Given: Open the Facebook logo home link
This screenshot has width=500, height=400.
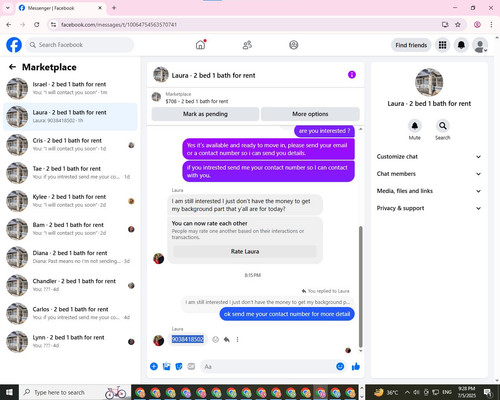Looking at the screenshot, I should tap(14, 45).
